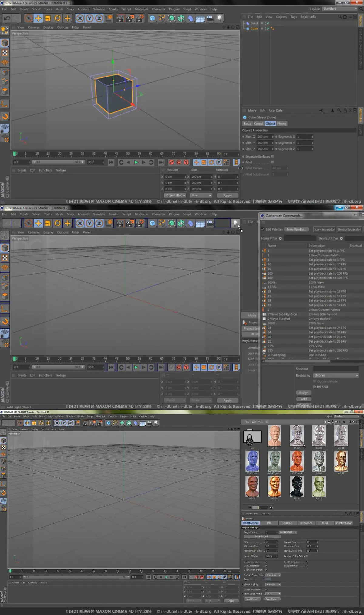Screen dimensions: 364x615
Task: Open the View Clipping Medium dropdown
Action: [x=273, y=584]
